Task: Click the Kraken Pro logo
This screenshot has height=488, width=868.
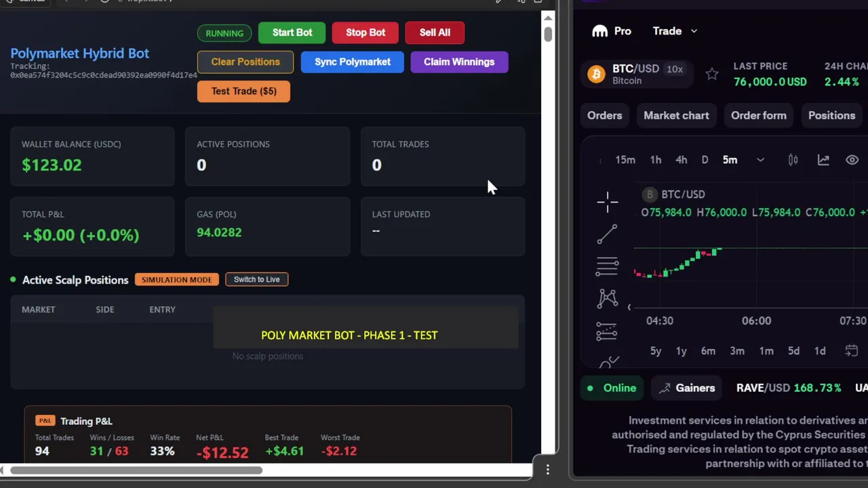Action: (611, 31)
